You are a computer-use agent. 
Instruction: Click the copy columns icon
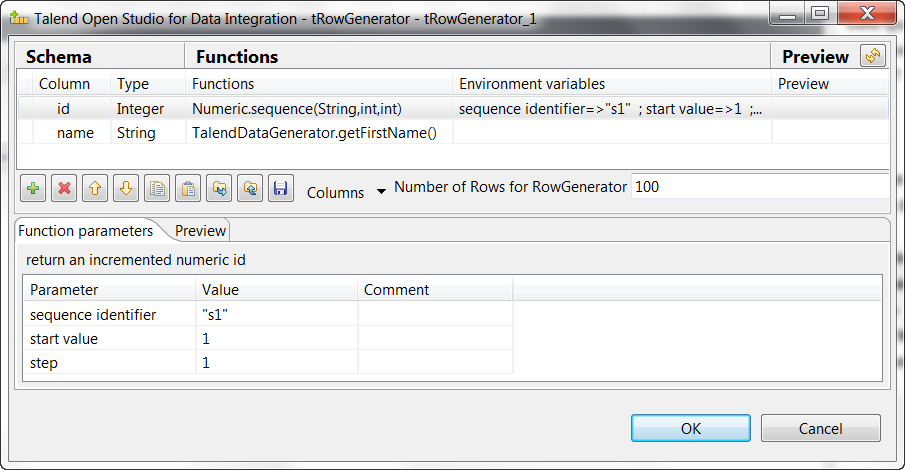(x=157, y=187)
